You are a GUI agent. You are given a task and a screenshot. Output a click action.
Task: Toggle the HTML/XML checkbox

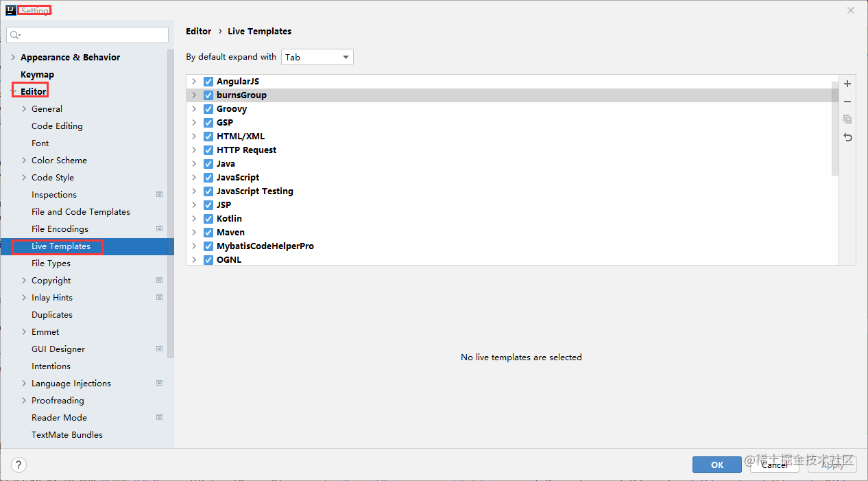click(x=208, y=136)
